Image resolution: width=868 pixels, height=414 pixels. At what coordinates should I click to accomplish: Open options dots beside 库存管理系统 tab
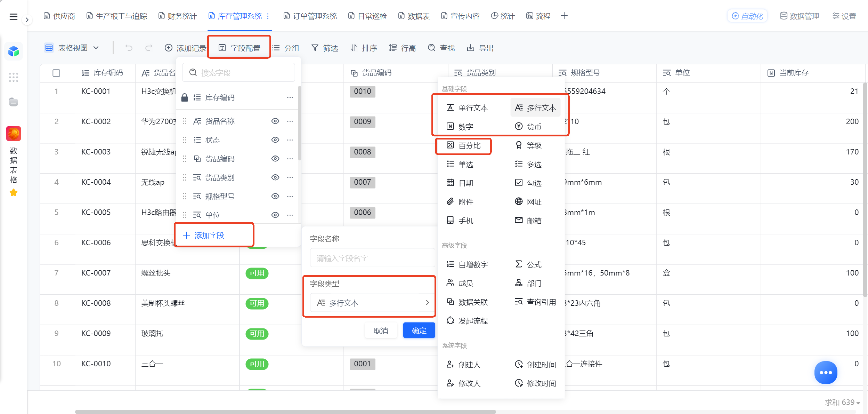268,16
